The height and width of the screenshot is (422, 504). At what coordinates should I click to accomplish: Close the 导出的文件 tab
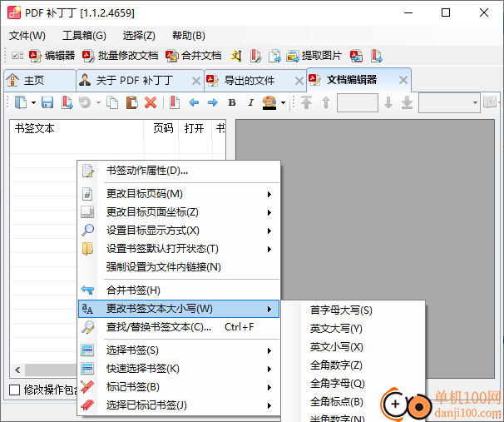[299, 81]
